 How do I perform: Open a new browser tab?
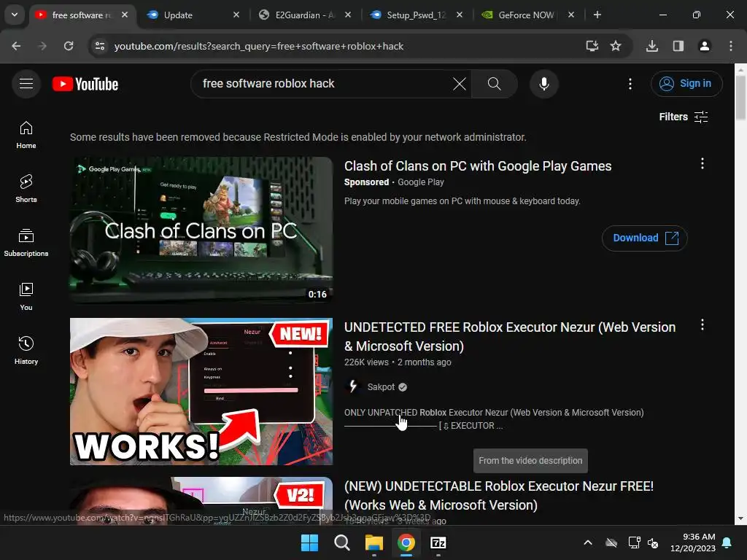(597, 15)
